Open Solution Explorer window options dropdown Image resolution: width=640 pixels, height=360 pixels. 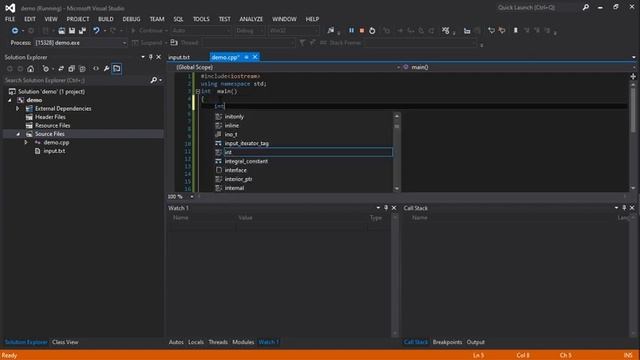pyautogui.click(x=143, y=57)
